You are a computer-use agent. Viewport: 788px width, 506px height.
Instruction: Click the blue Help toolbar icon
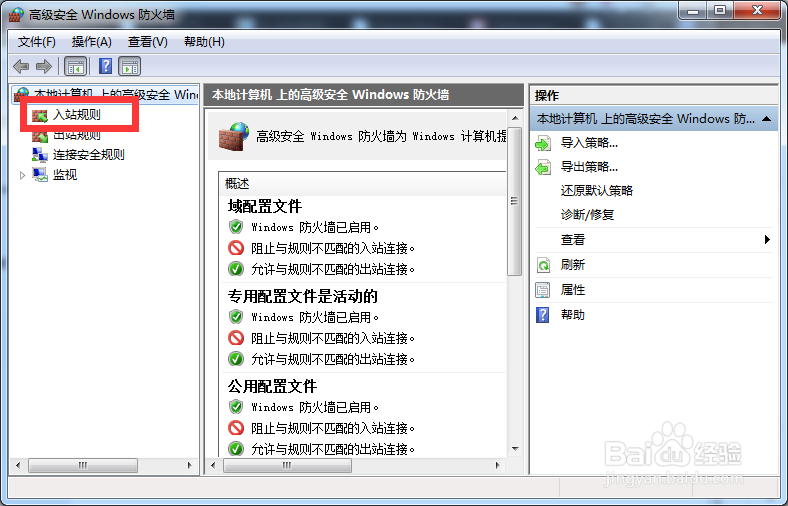pos(106,66)
